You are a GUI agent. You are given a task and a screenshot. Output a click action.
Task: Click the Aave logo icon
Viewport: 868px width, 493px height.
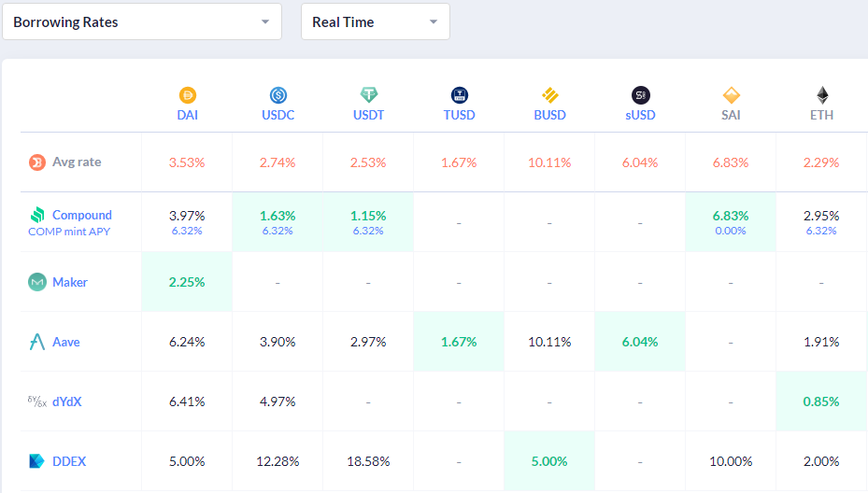click(37, 342)
